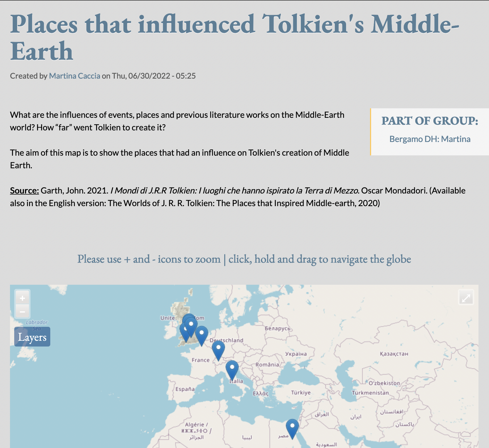Open the Bergamo DH: Martina group
The image size is (489, 448).
click(x=430, y=139)
